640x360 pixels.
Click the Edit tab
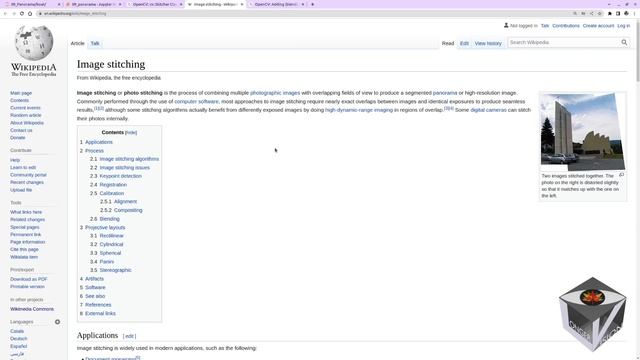coord(464,43)
